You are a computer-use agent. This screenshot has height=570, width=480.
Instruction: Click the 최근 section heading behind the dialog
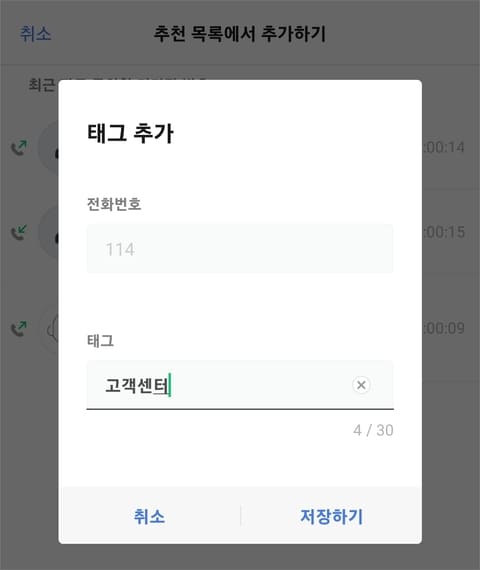pos(42,85)
